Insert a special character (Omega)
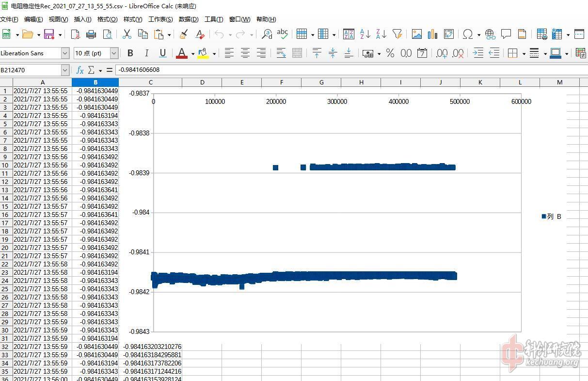This screenshot has height=381, width=588. click(468, 34)
